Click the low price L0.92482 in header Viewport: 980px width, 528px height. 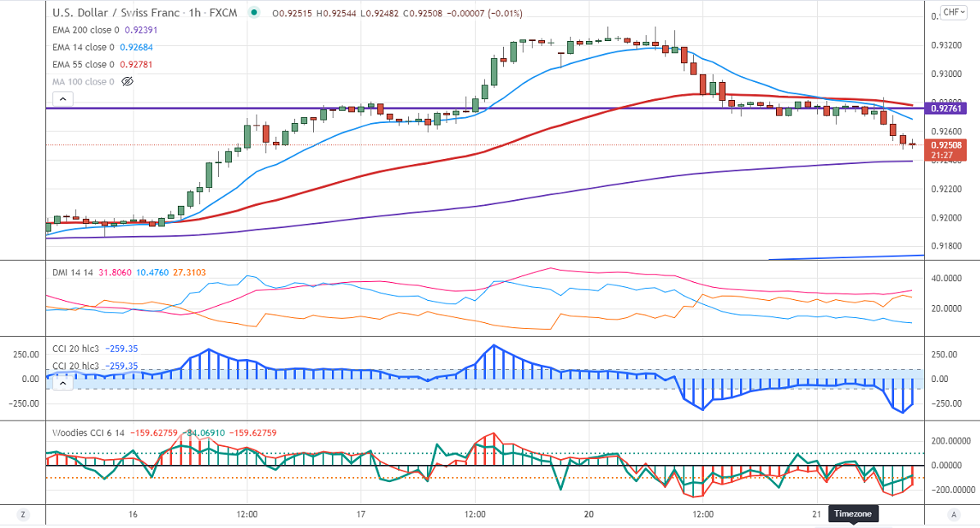click(x=379, y=13)
